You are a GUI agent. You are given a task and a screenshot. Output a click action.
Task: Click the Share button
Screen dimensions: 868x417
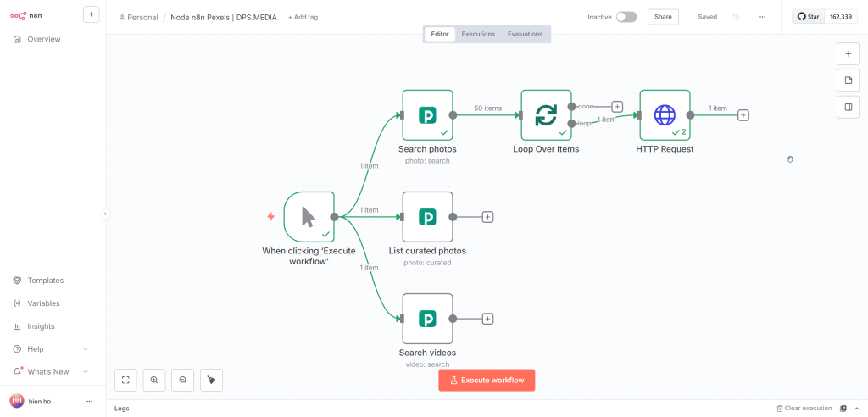[x=663, y=17]
